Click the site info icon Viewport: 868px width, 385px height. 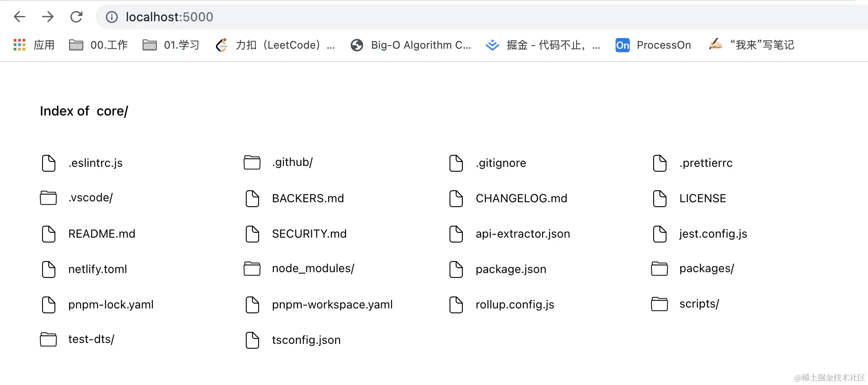112,17
